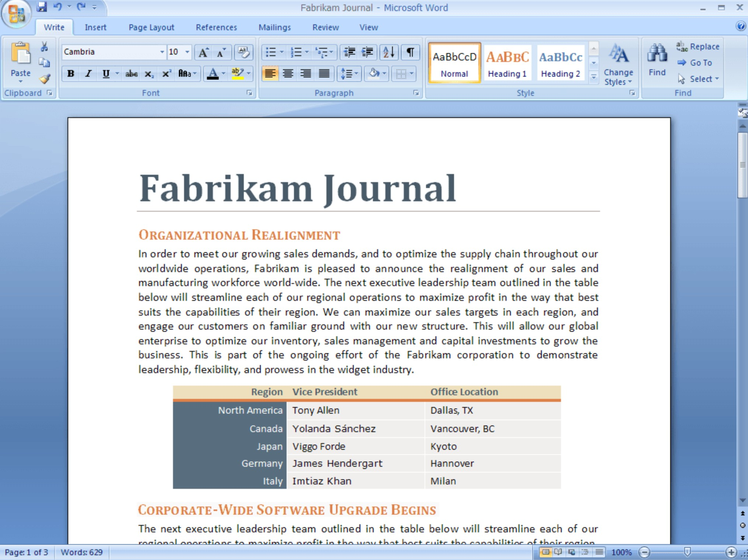The image size is (748, 560).
Task: Expand the numbering list options
Action: click(x=307, y=52)
